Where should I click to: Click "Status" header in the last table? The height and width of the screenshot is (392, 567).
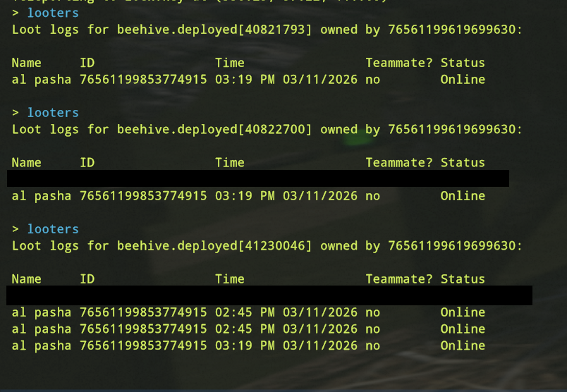pyautogui.click(x=463, y=279)
